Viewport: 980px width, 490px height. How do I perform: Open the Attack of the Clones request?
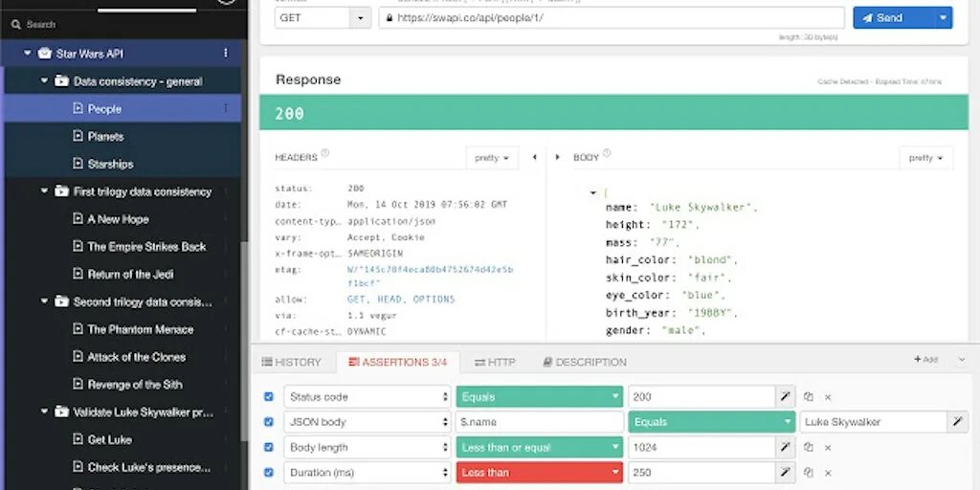pos(136,357)
